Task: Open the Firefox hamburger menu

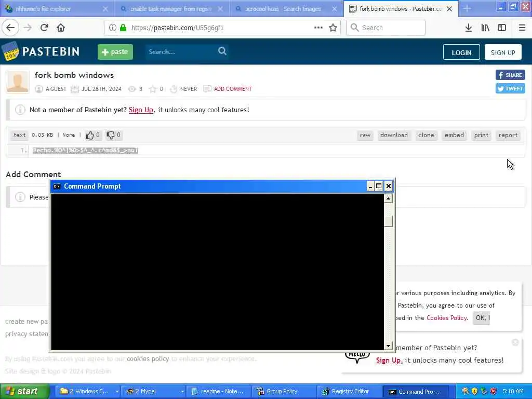Action: click(x=522, y=28)
